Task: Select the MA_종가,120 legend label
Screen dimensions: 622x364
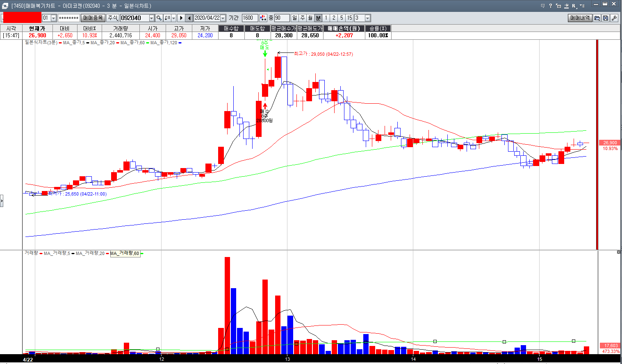Action: point(164,43)
